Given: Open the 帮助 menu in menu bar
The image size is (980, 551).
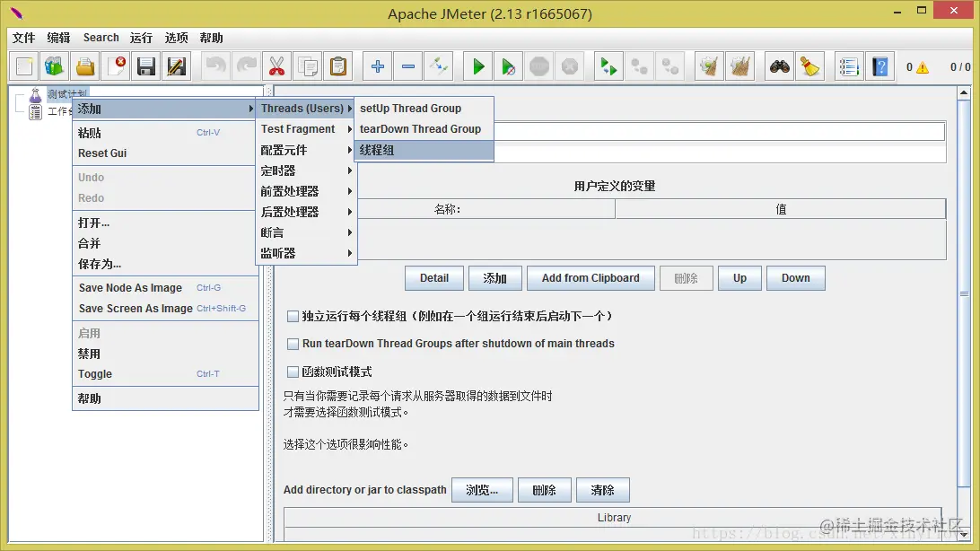Looking at the screenshot, I should pos(211,38).
